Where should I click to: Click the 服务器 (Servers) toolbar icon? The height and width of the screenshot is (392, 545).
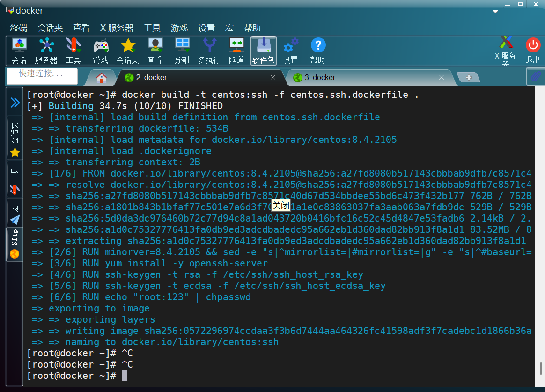(x=46, y=51)
